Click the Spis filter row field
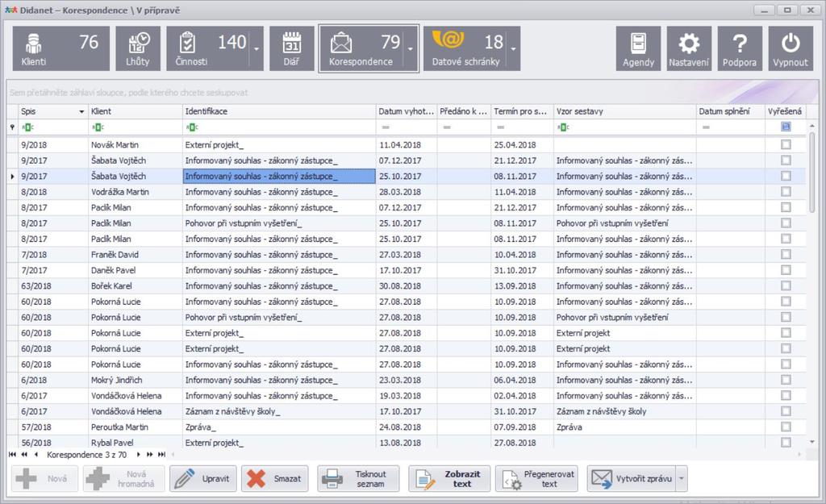Image resolution: width=826 pixels, height=504 pixels. 53,127
